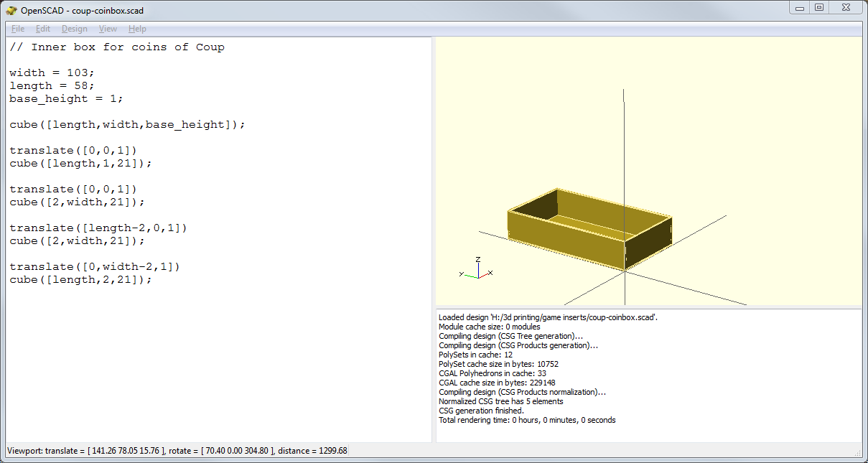Image resolution: width=868 pixels, height=463 pixels.
Task: Place cursor on 'base_height = 1;' line
Action: 66,99
